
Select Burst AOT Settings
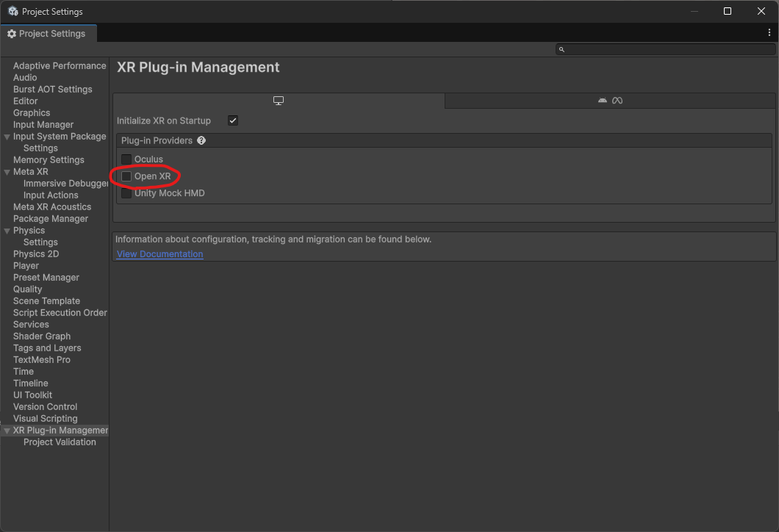[x=53, y=90]
